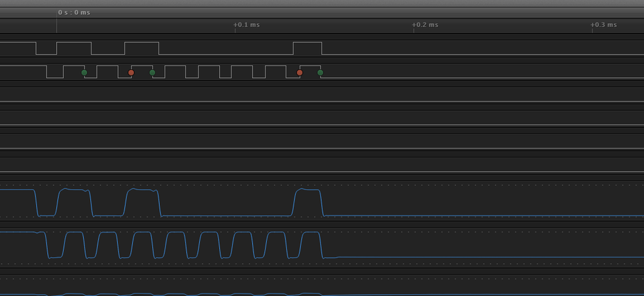
Task: Click the '+0.3 ms' ruler label
Action: (x=604, y=25)
